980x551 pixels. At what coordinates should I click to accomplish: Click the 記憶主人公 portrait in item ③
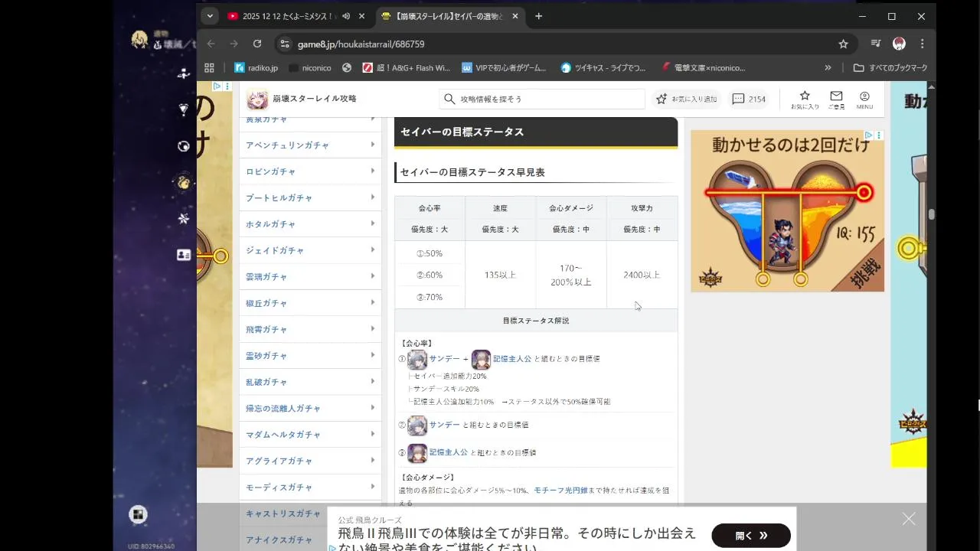[417, 453]
